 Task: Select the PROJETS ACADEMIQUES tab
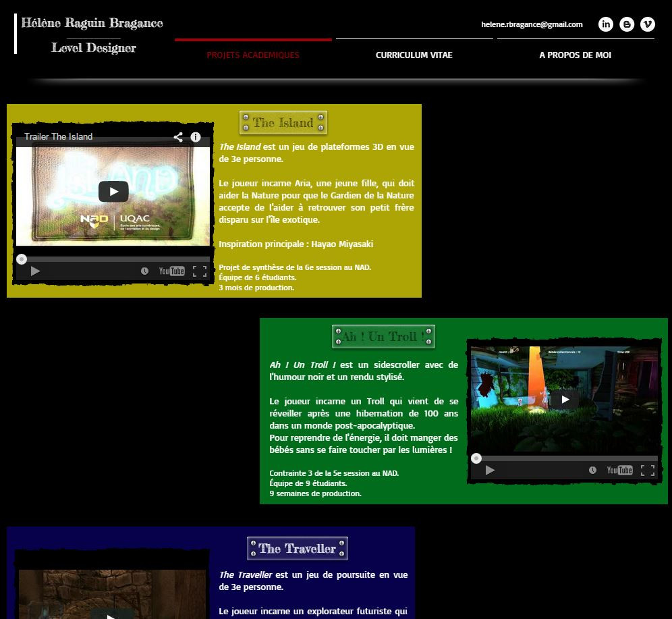point(253,55)
